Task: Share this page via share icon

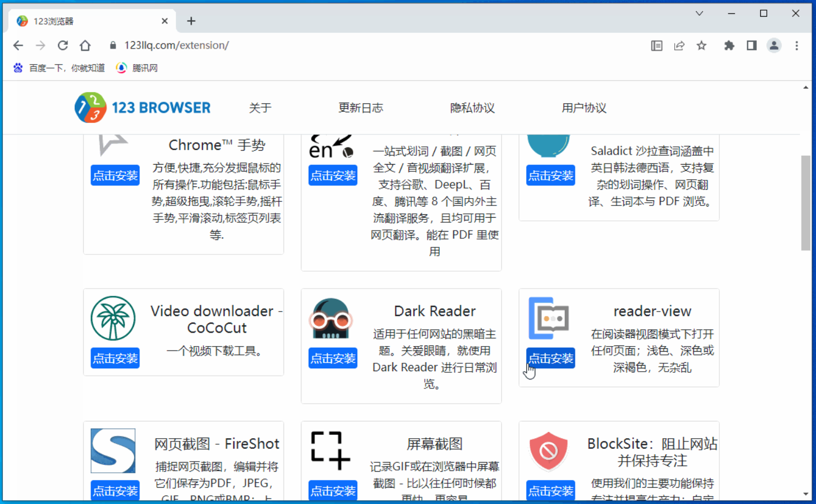Action: pos(679,46)
